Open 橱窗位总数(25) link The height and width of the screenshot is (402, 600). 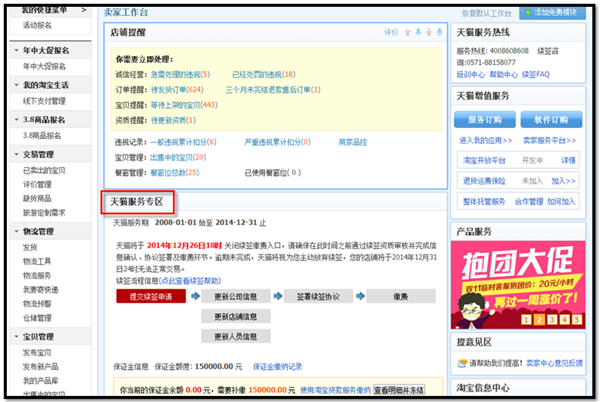[174, 173]
